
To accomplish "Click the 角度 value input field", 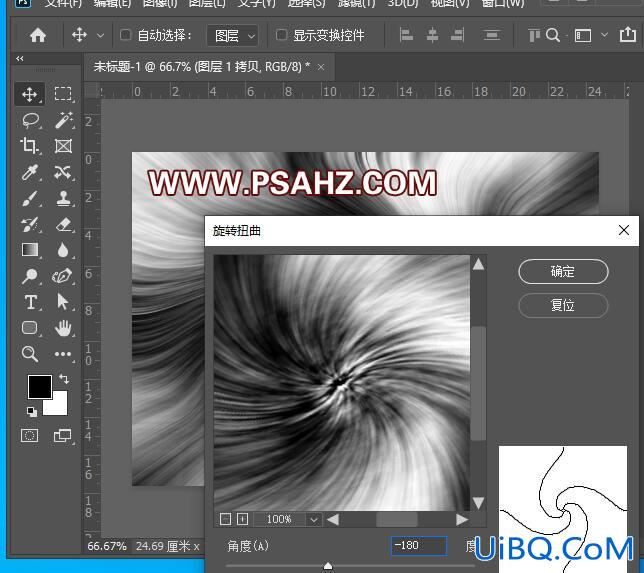I will [419, 546].
